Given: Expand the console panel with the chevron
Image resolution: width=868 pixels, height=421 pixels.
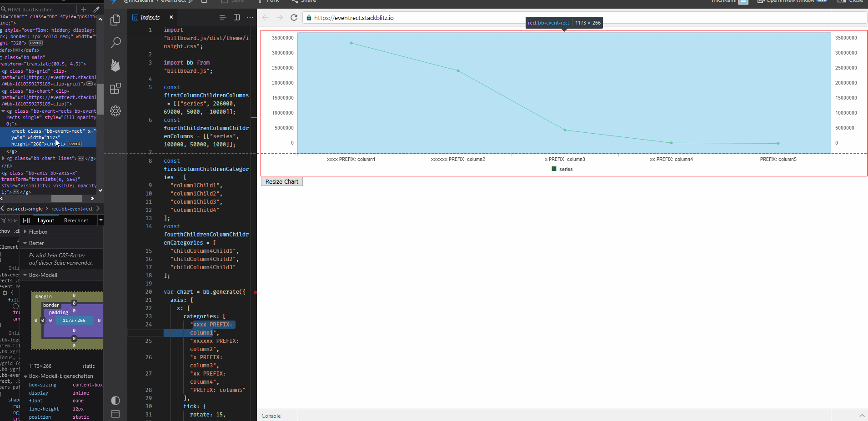Looking at the screenshot, I should 862,416.
